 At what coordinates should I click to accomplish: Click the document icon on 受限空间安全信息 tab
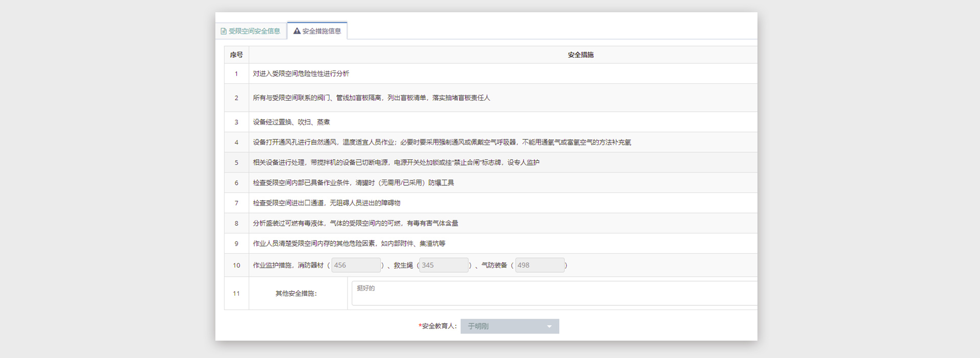(x=224, y=31)
